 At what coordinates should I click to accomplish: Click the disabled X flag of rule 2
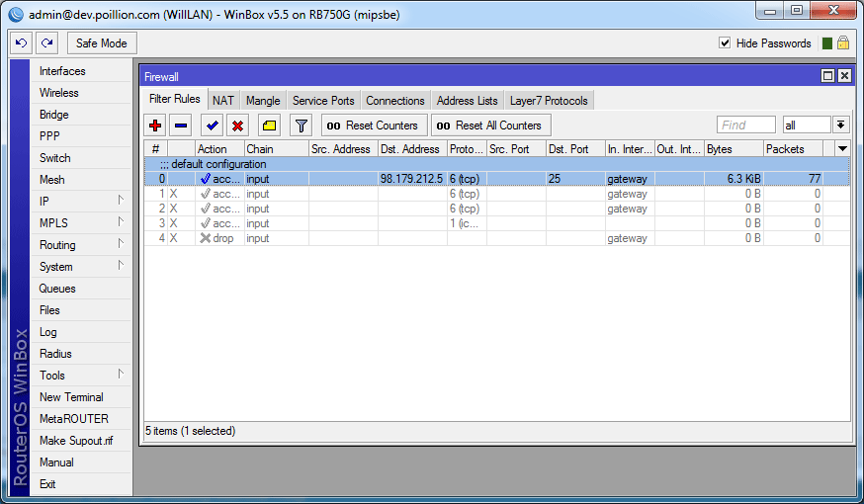coord(174,209)
